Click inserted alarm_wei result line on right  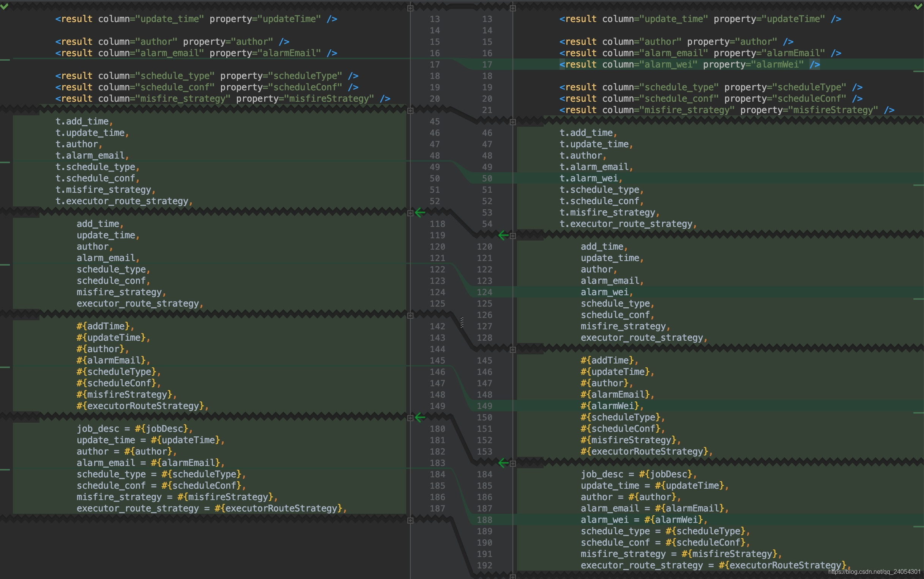coord(689,65)
